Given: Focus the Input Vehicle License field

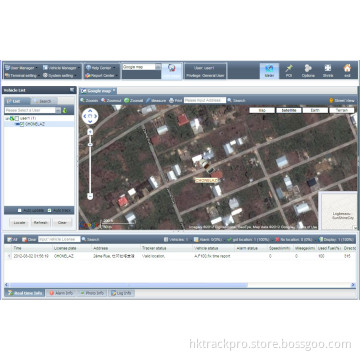Looking at the screenshot, I should pos(59,239).
